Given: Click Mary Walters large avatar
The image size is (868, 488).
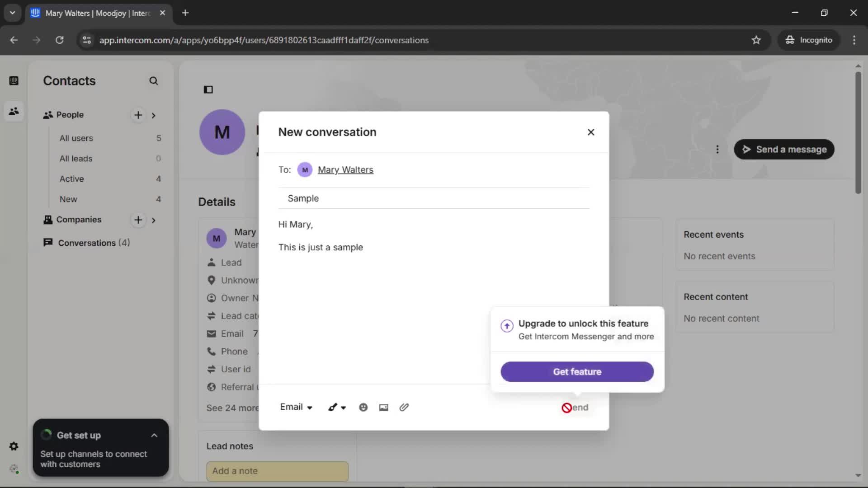Looking at the screenshot, I should [222, 132].
